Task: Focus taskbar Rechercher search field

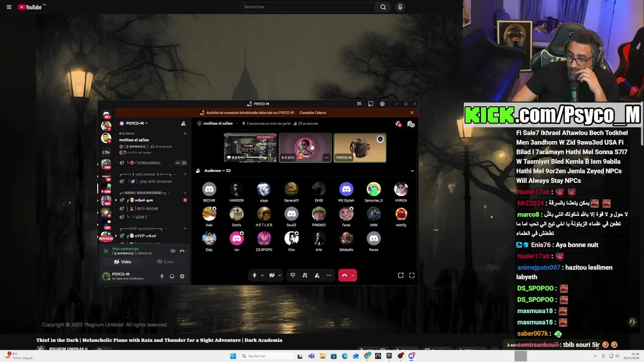Action: (267, 356)
